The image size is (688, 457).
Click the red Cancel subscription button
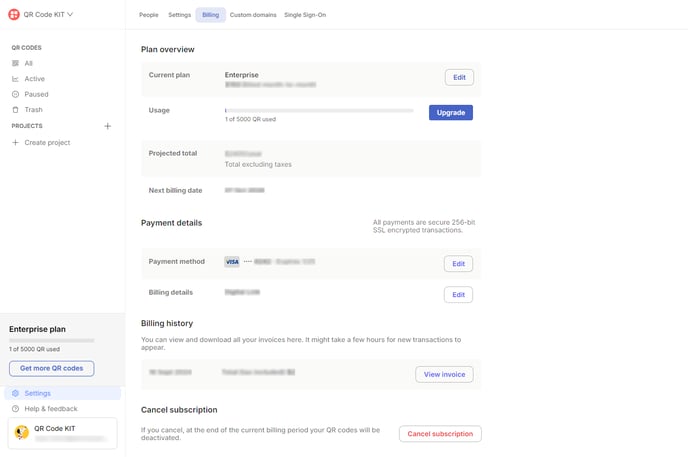[x=440, y=434]
